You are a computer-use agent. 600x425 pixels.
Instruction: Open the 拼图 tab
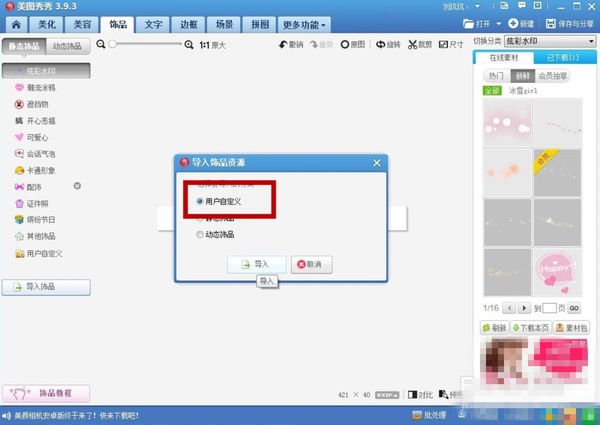pos(260,25)
